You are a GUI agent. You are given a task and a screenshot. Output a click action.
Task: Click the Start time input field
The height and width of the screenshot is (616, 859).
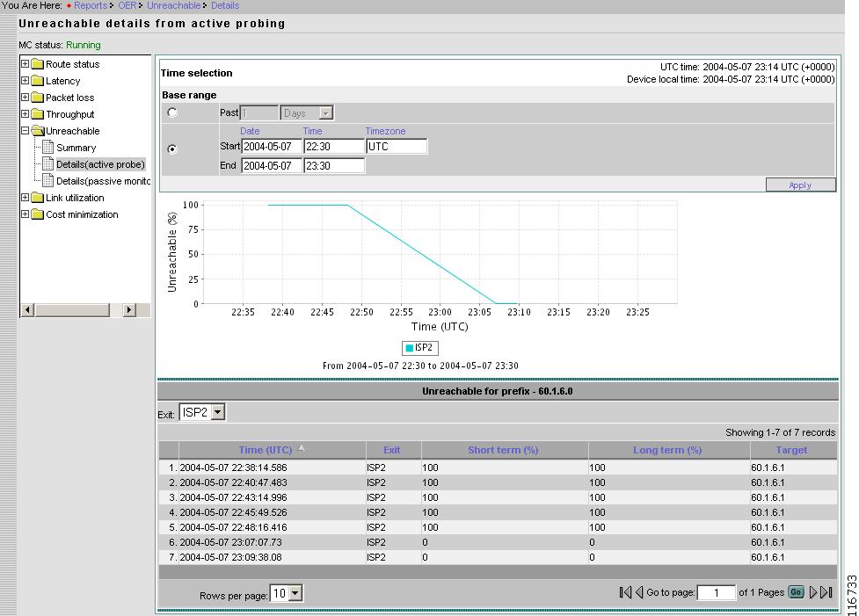[x=334, y=147]
